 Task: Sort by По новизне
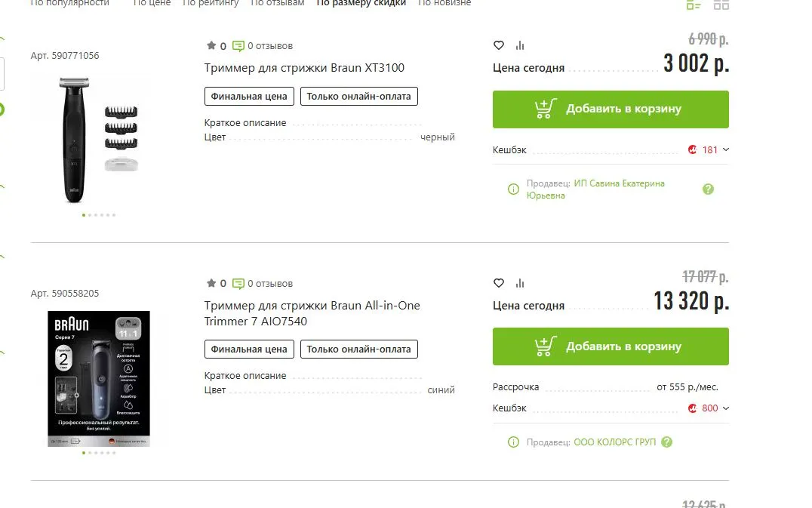coord(444,3)
